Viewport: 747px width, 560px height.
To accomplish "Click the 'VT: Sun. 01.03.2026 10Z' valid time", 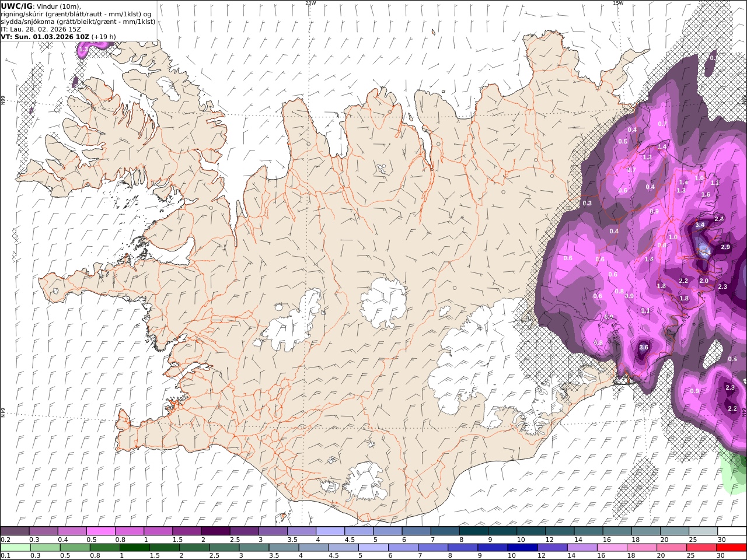I will pos(45,36).
